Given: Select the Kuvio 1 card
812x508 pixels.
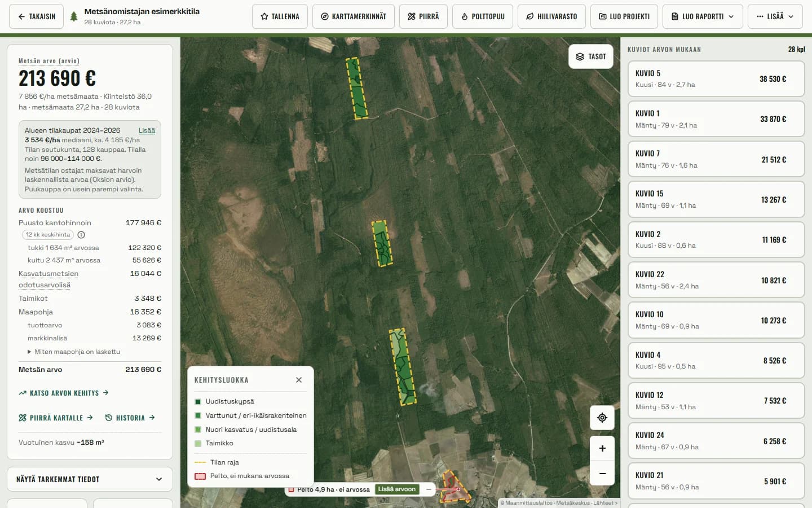Looking at the screenshot, I should click(x=716, y=119).
